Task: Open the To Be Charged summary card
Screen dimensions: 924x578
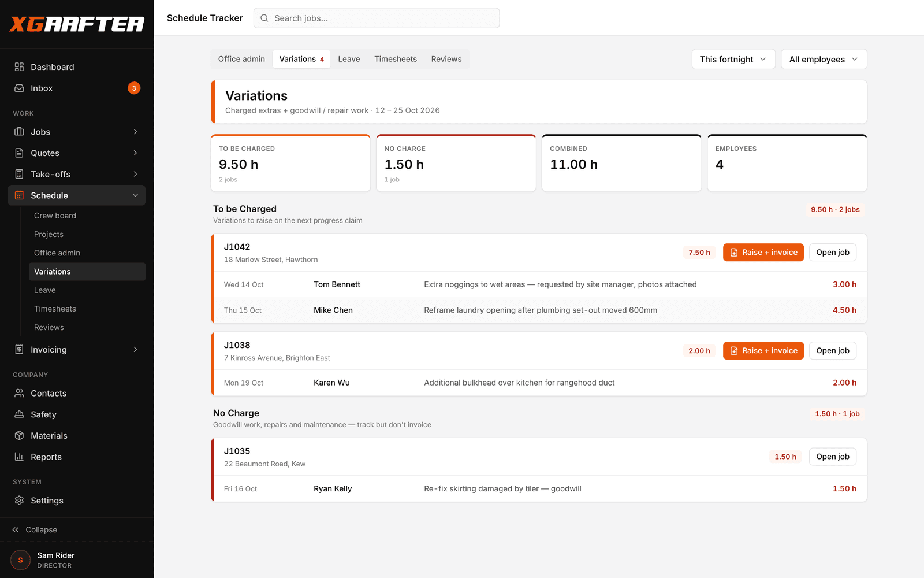Action: click(290, 163)
